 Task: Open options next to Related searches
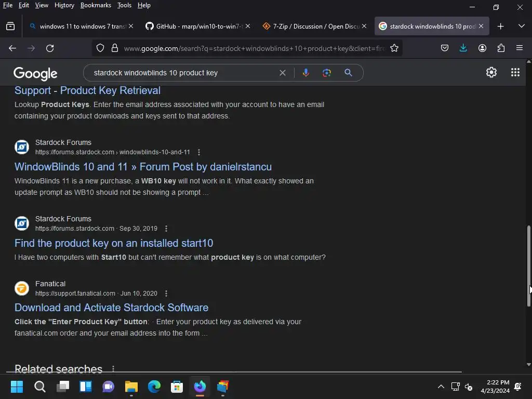pos(113,368)
